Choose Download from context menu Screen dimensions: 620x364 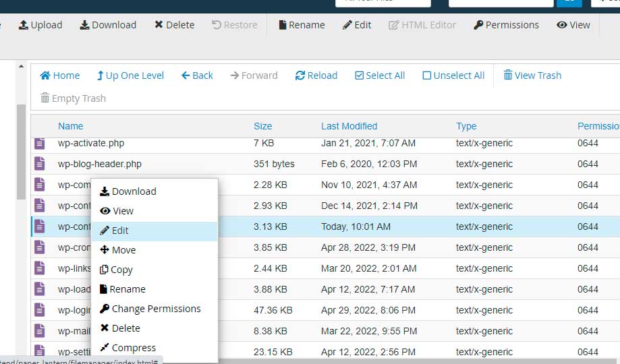[x=154, y=191]
